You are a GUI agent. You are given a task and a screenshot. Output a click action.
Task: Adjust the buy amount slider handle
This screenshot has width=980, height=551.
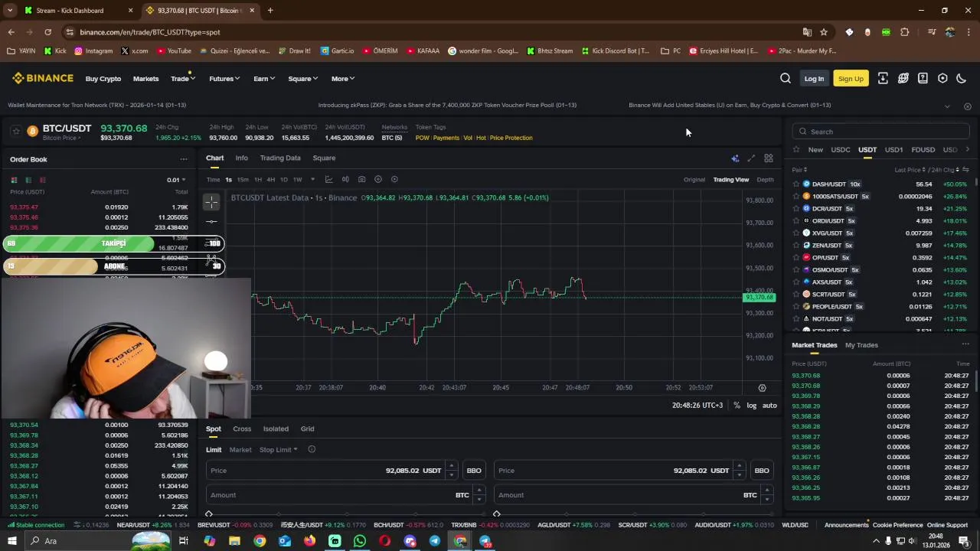(x=209, y=514)
